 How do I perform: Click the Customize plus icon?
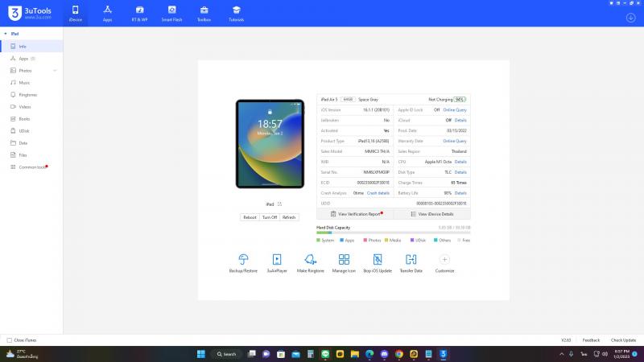click(444, 259)
